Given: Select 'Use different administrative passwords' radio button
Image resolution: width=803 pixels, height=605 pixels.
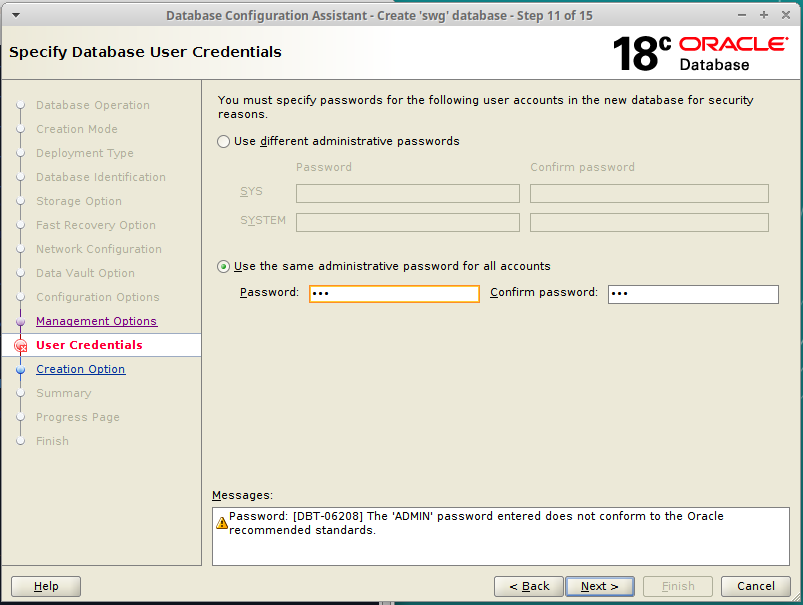Looking at the screenshot, I should click(x=223, y=141).
